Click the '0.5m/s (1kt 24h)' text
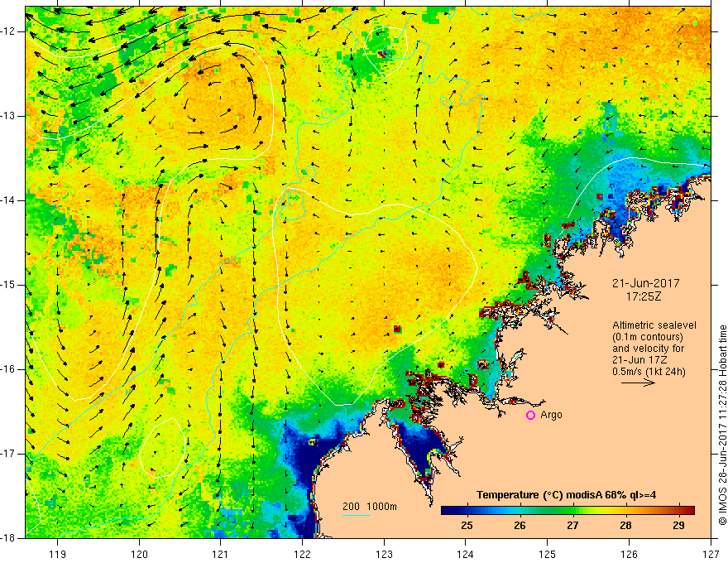The image size is (728, 563). pos(649,372)
